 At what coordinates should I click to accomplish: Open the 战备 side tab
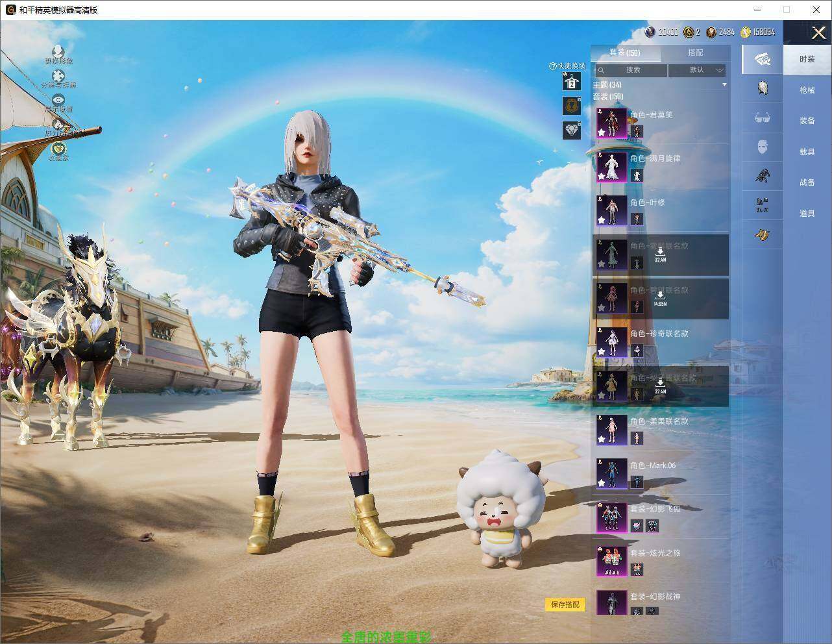[x=807, y=182]
